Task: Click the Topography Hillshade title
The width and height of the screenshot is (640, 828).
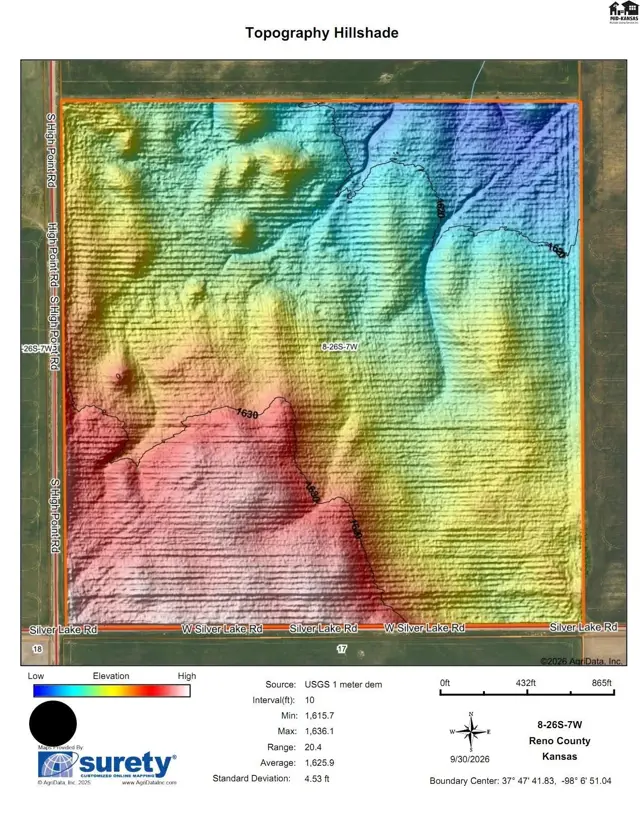Action: point(322,33)
